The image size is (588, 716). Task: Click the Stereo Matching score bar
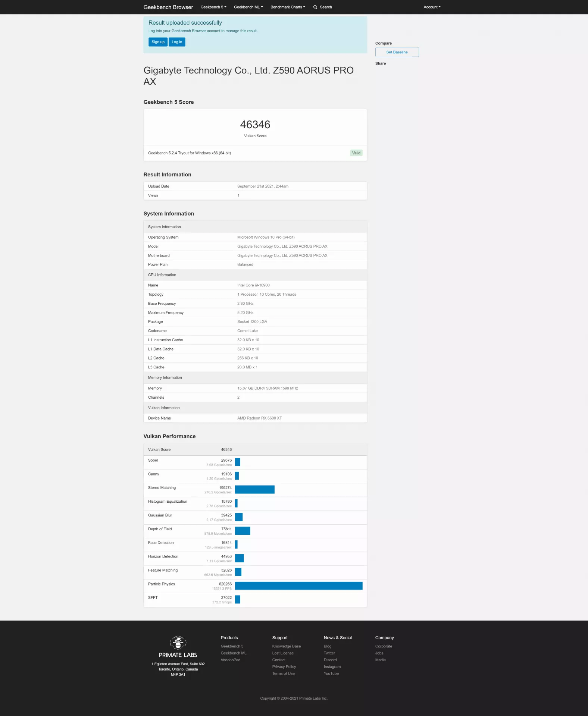point(255,490)
